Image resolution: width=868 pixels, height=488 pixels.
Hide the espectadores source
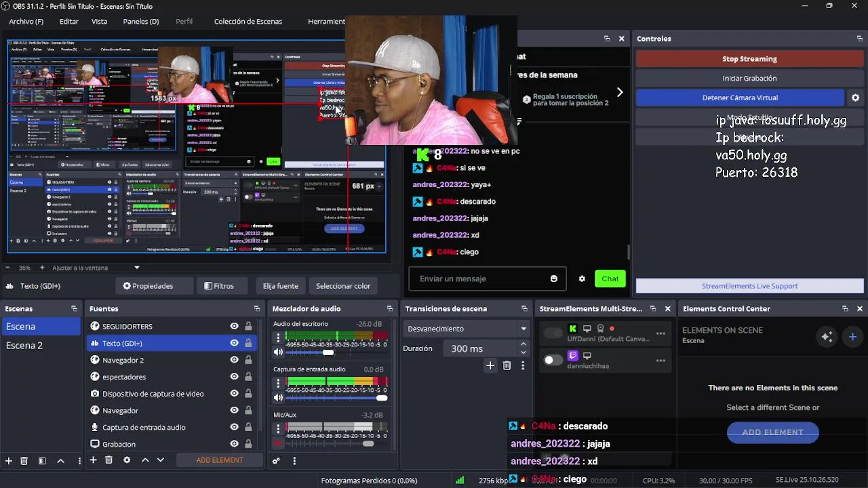tap(234, 377)
